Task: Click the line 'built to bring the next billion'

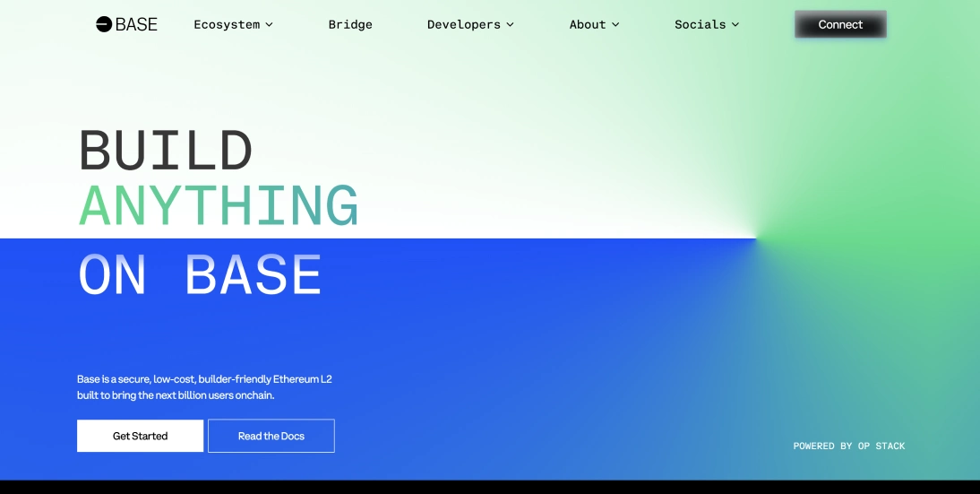Action: (176, 395)
